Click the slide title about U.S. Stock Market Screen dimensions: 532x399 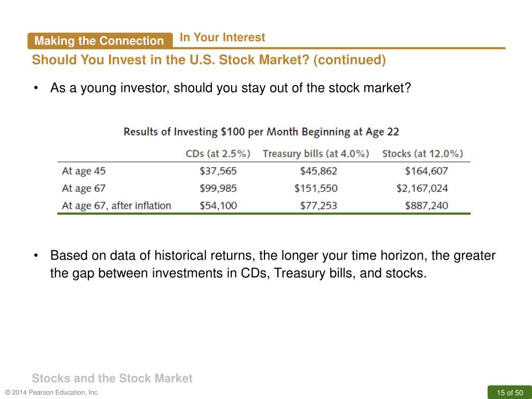click(209, 60)
